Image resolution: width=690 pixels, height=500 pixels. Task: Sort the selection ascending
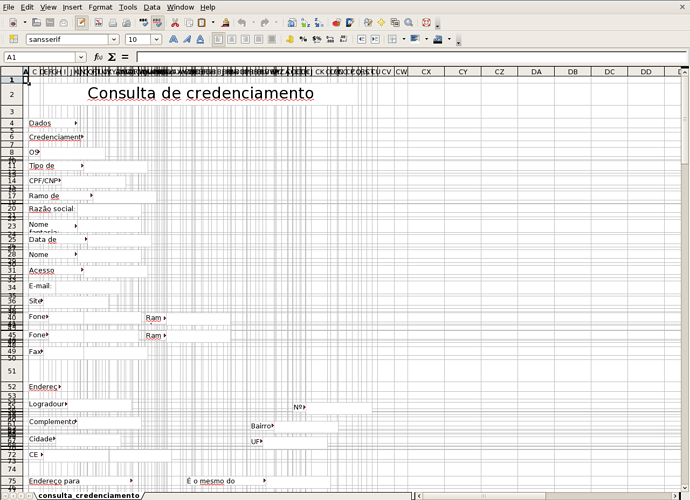305,22
